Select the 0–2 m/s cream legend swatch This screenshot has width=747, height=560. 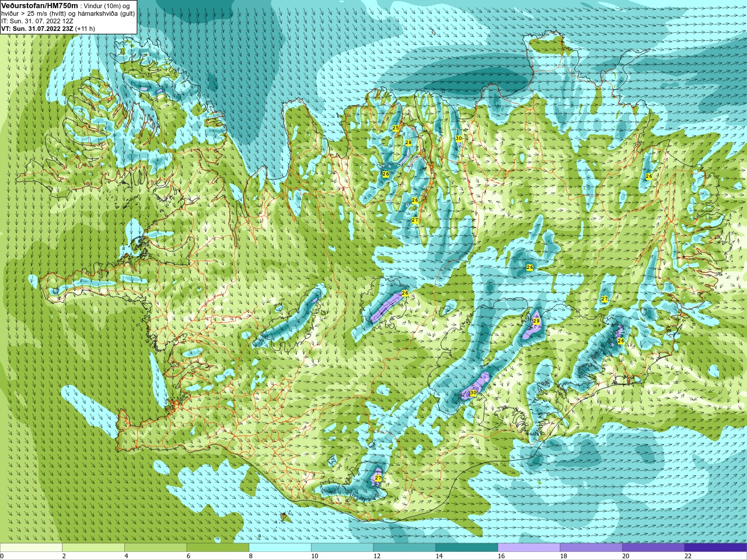pyautogui.click(x=31, y=547)
